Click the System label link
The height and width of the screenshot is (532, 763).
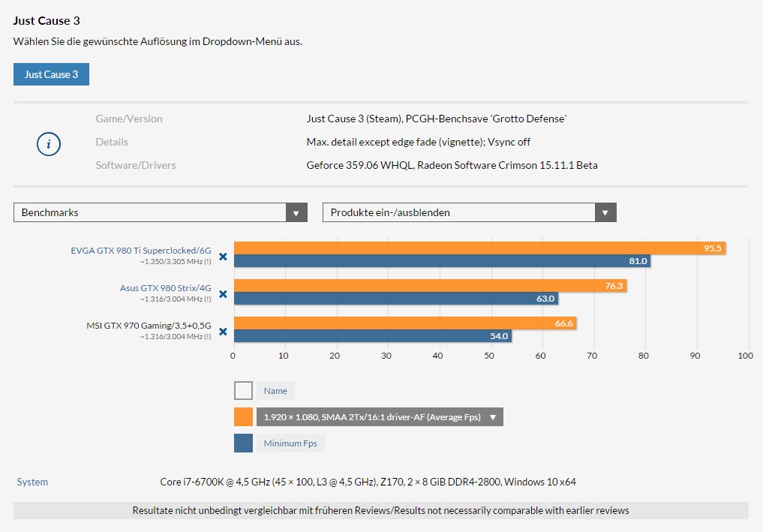[32, 482]
